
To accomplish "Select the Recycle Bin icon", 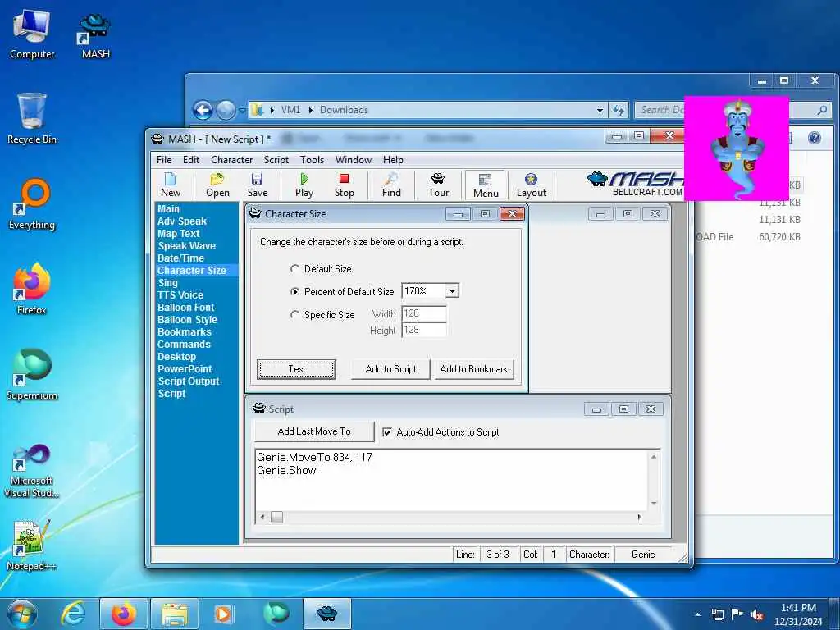I will [32, 119].
